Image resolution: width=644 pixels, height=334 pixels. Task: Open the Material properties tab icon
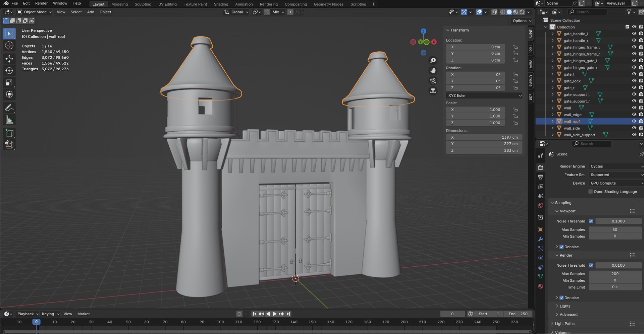540,286
